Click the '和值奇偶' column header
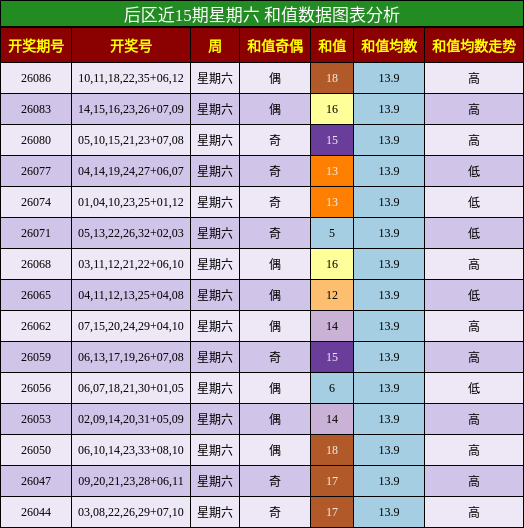 (275, 46)
